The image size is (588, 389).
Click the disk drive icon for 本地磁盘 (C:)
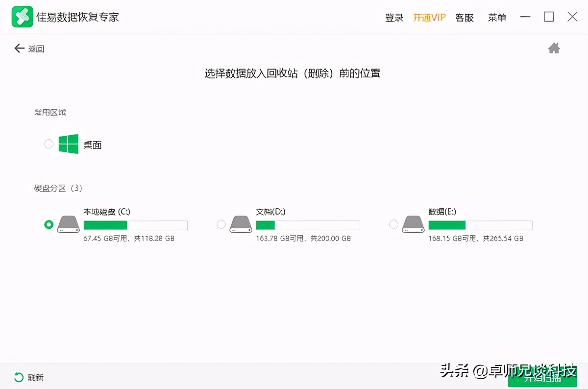69,223
